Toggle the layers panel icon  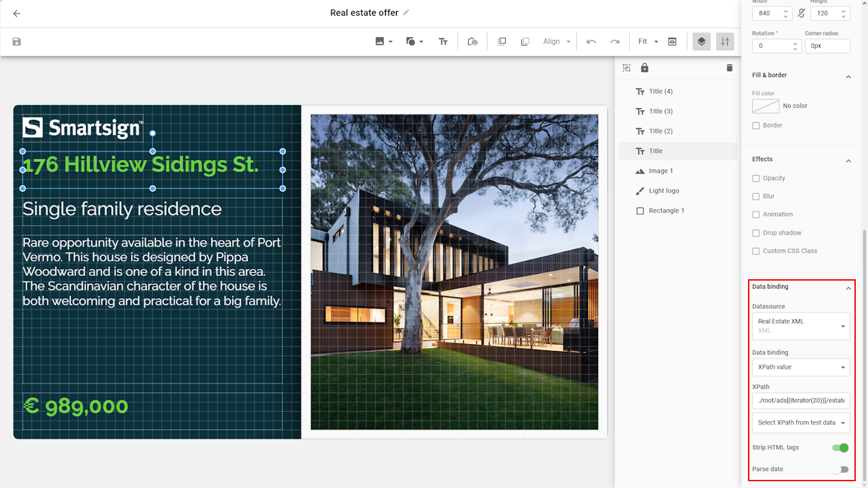(701, 41)
